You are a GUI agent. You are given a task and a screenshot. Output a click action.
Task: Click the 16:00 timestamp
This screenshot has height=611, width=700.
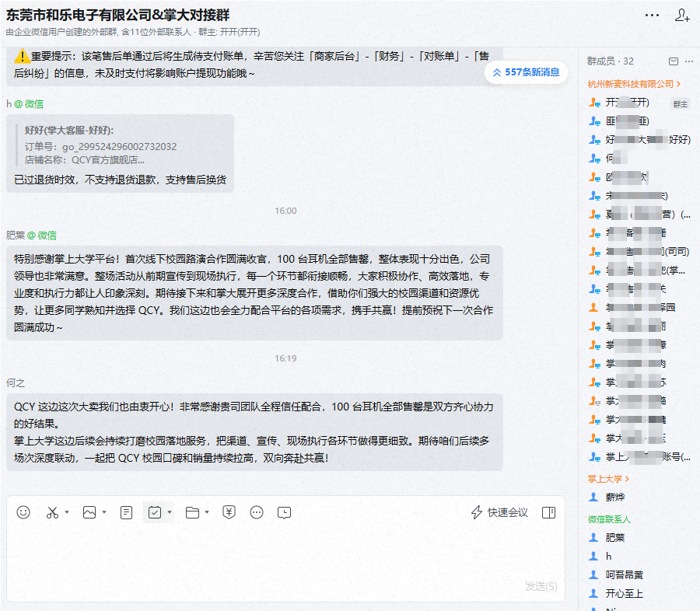[285, 211]
